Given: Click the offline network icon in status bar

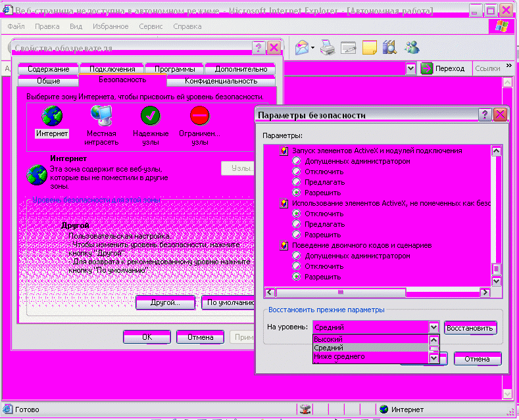Looking at the screenshot, I should point(305,409).
